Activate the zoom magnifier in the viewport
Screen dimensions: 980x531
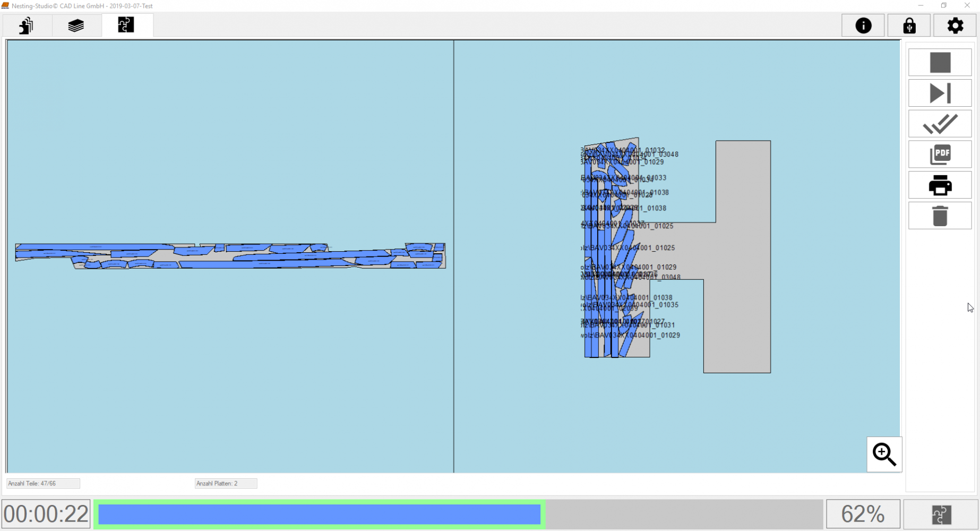click(883, 455)
